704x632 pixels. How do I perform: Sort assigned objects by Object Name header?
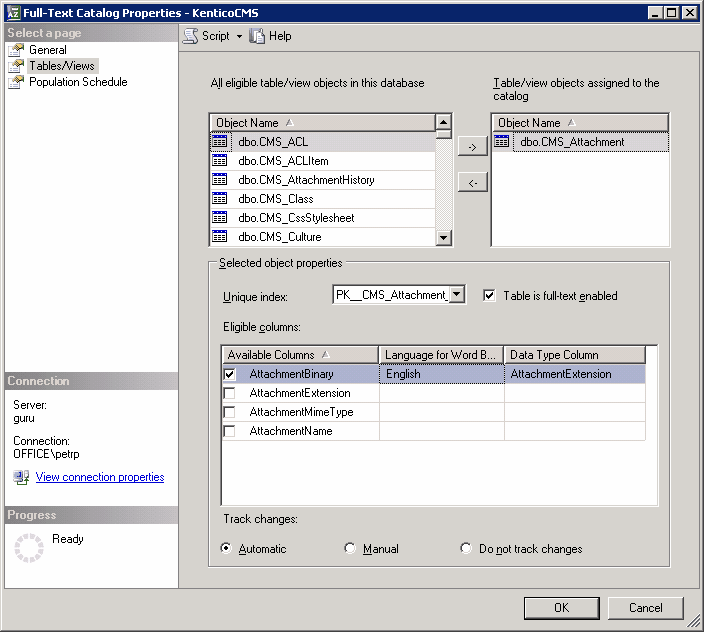[x=580, y=123]
